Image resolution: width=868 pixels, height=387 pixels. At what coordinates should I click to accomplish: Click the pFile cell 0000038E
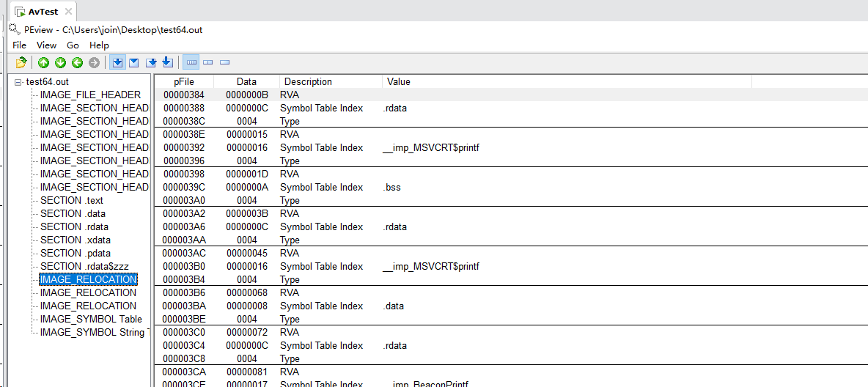184,135
